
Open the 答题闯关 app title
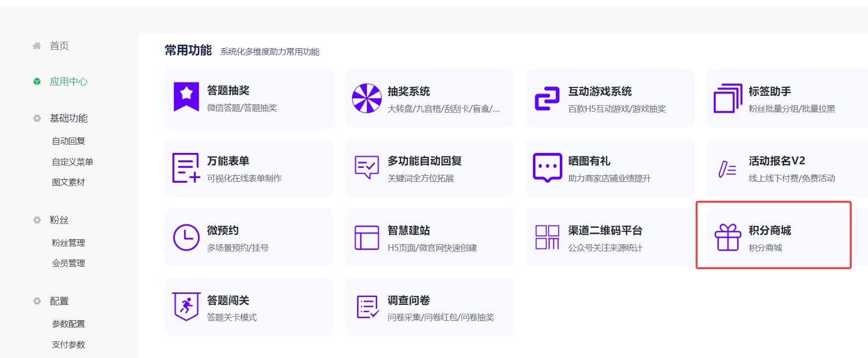point(228,300)
